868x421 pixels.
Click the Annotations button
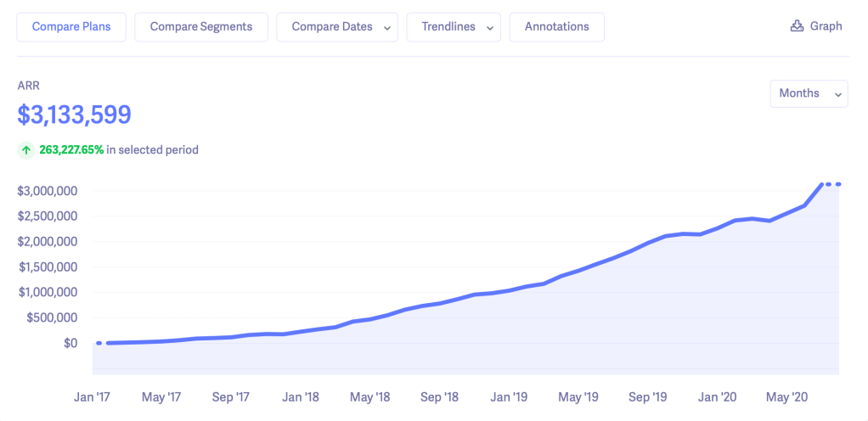(556, 27)
